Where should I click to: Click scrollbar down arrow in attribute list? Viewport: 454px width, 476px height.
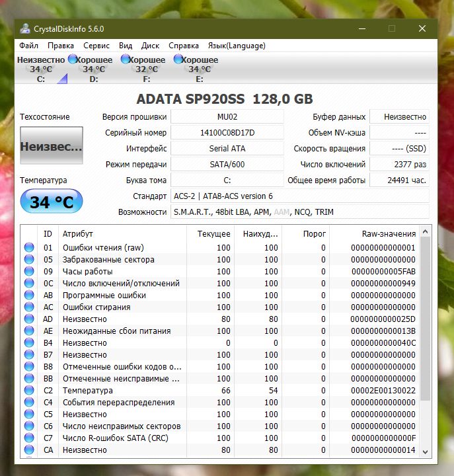425,452
